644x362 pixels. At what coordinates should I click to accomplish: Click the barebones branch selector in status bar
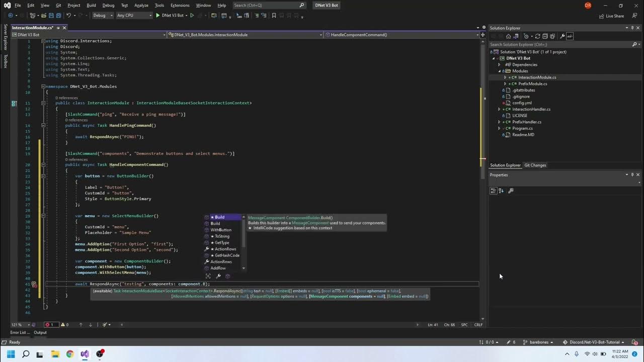538,342
